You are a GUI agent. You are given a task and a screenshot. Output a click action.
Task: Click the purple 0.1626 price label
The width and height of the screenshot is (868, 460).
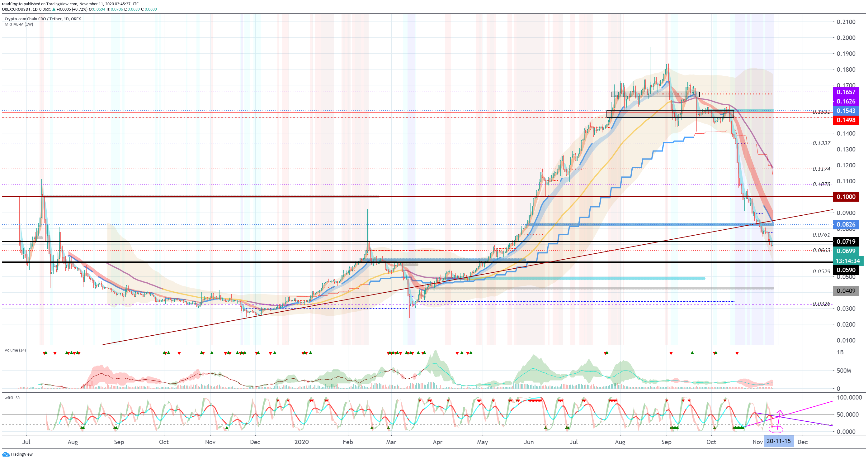point(846,102)
